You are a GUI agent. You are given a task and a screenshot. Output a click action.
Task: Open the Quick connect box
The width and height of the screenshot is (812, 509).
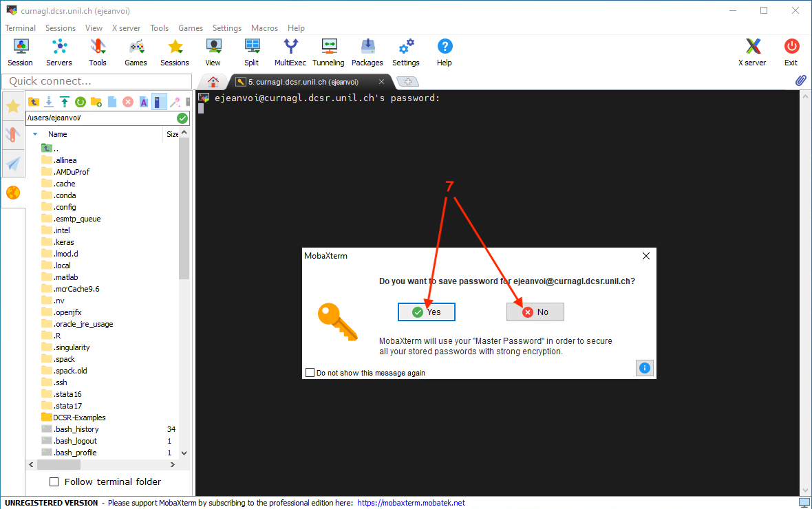[96, 81]
